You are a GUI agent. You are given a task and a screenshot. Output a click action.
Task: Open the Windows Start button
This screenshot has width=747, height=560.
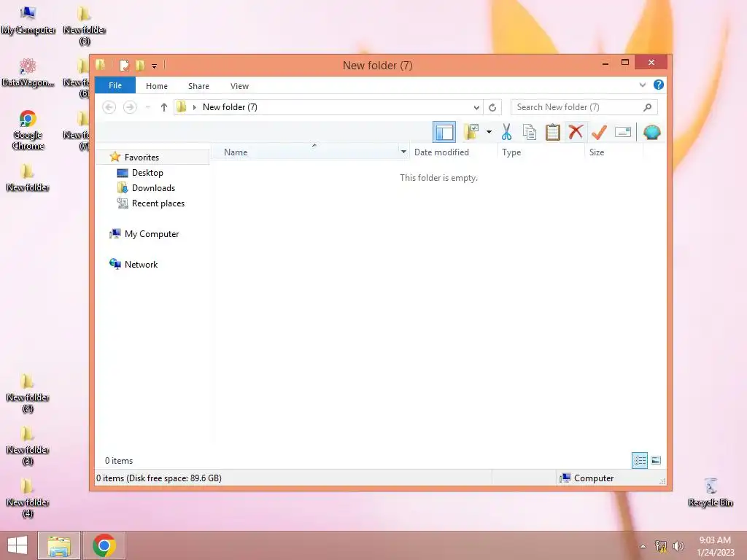pos(18,545)
